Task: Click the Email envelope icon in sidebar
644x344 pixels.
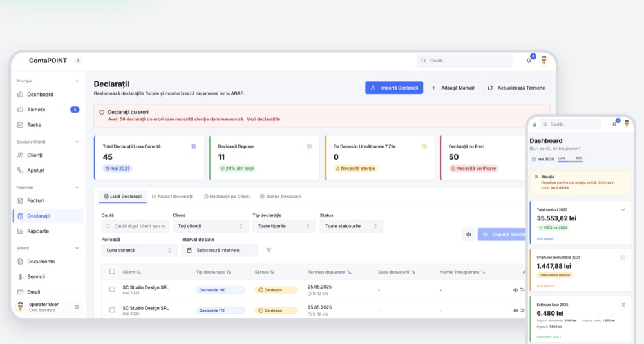Action: [20, 292]
